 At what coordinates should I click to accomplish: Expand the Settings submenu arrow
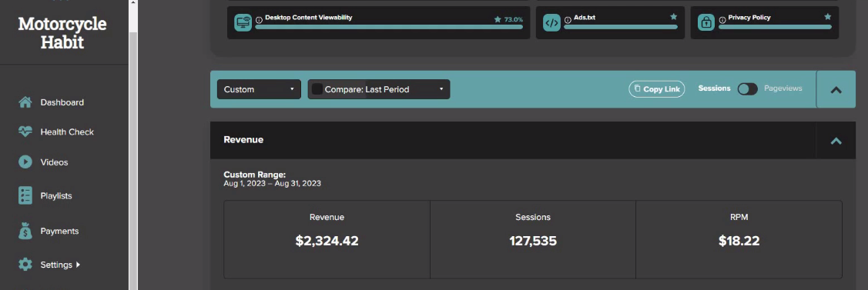click(x=78, y=265)
